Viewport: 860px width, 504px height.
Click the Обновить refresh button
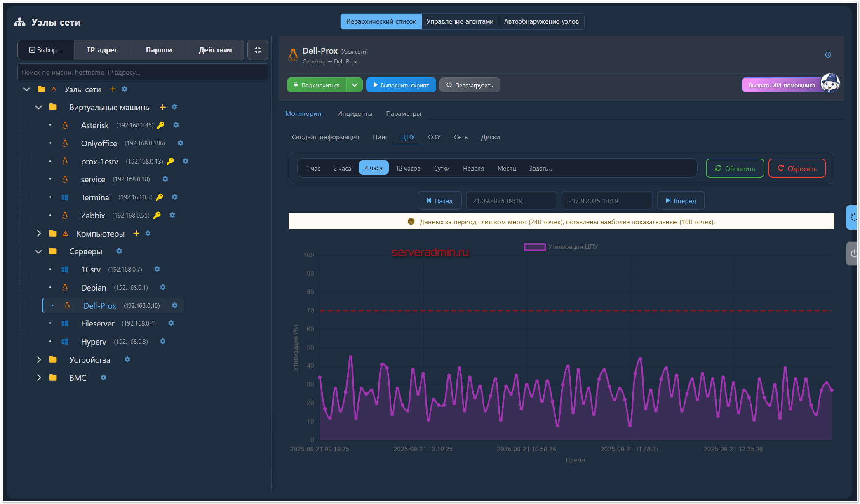coord(735,168)
